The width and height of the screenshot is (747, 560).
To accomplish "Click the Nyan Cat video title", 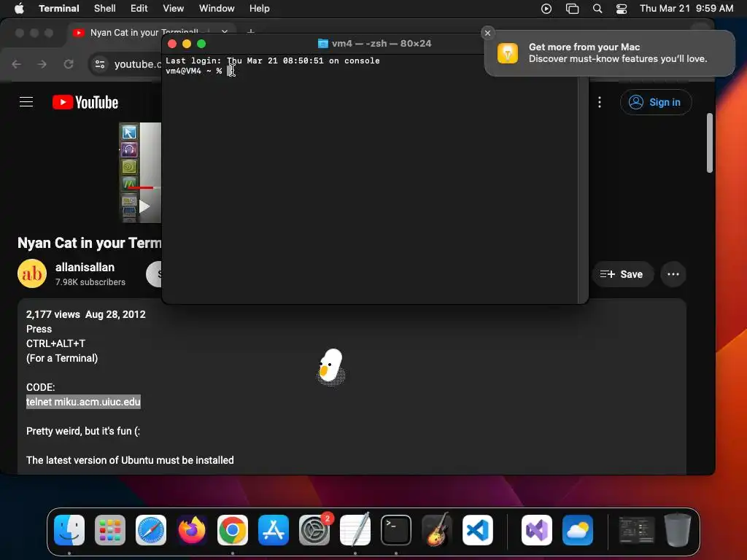I will tap(90, 243).
